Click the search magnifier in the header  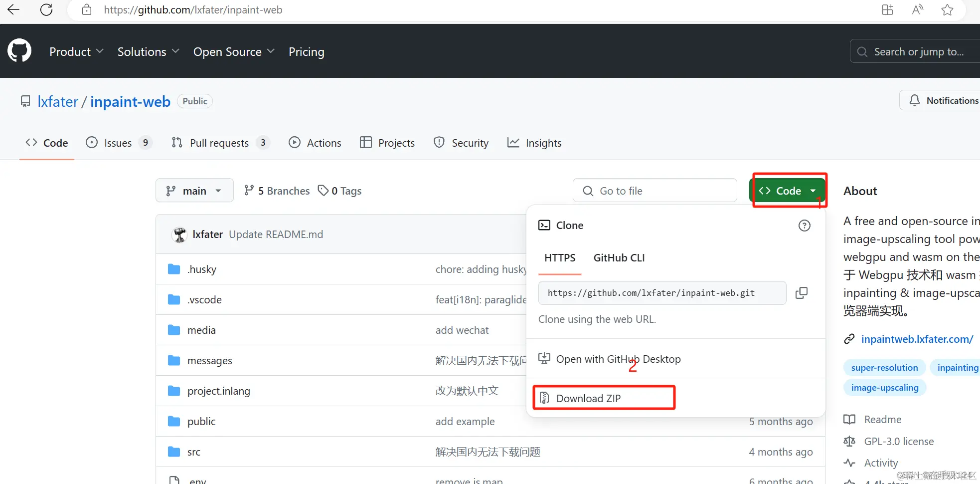click(862, 51)
